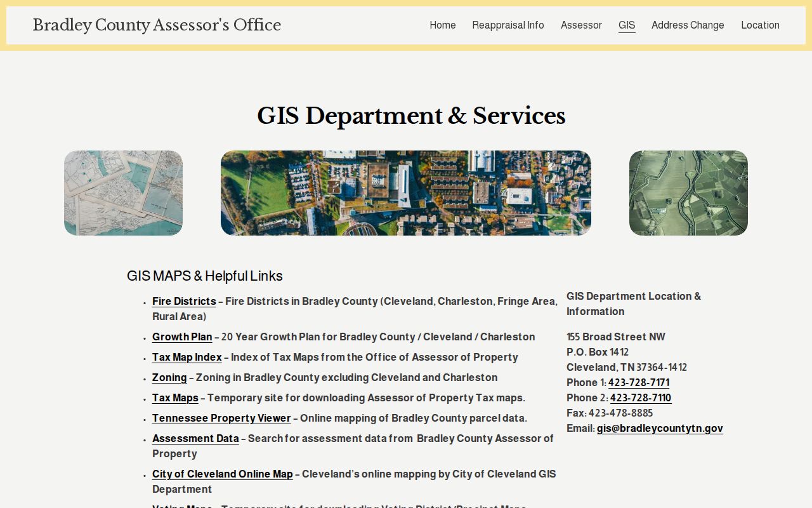Call phone number 423-728-7110
Image resolution: width=812 pixels, height=508 pixels.
pos(641,398)
